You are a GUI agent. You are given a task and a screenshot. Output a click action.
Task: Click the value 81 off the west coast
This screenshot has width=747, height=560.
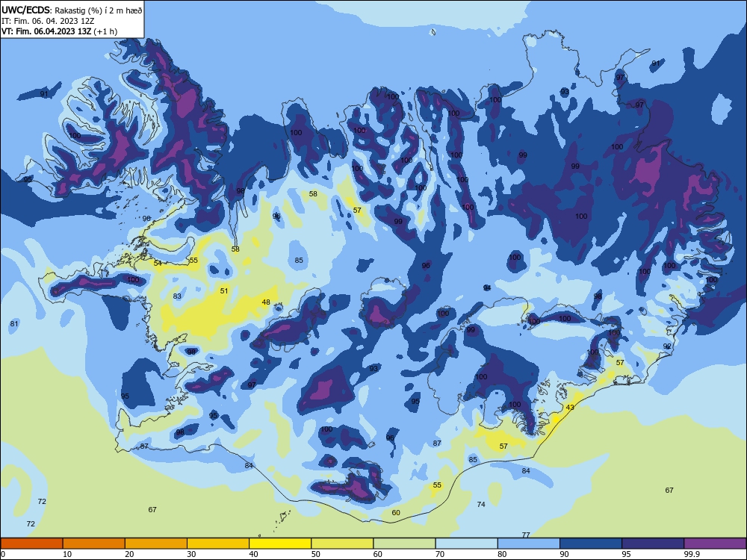13,324
